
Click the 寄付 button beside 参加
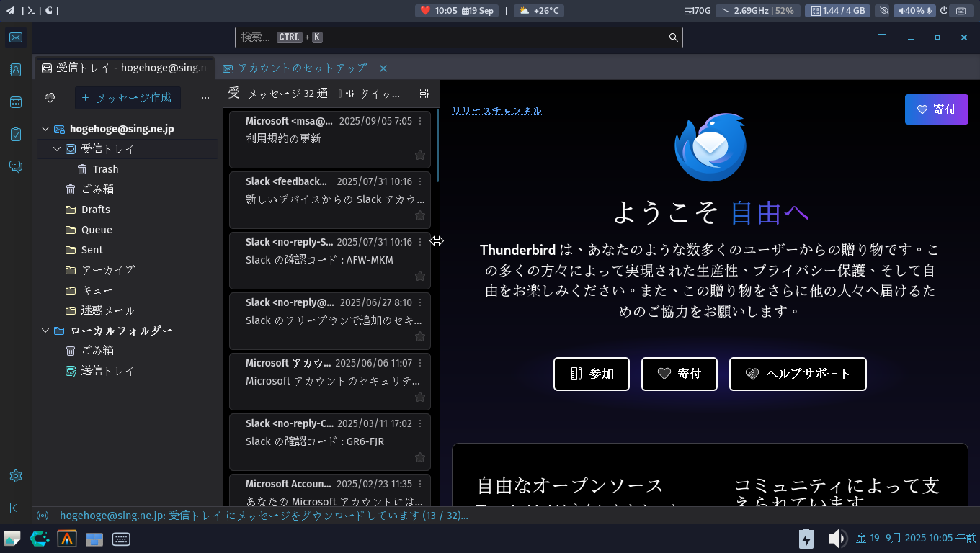680,374
